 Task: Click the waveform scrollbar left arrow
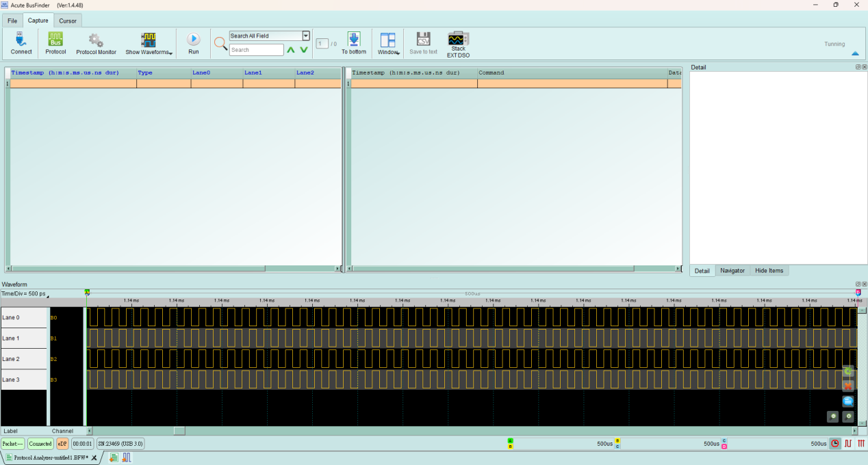tap(89, 431)
